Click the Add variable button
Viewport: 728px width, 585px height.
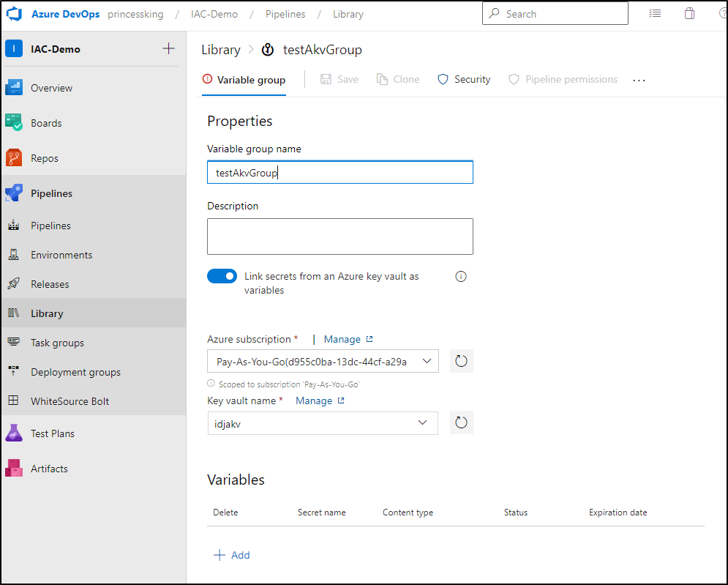pyautogui.click(x=232, y=555)
